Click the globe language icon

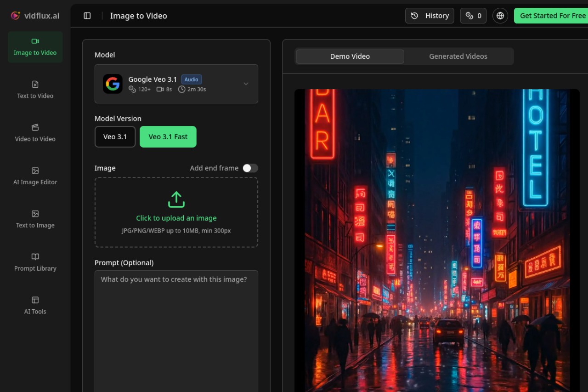[x=500, y=16]
